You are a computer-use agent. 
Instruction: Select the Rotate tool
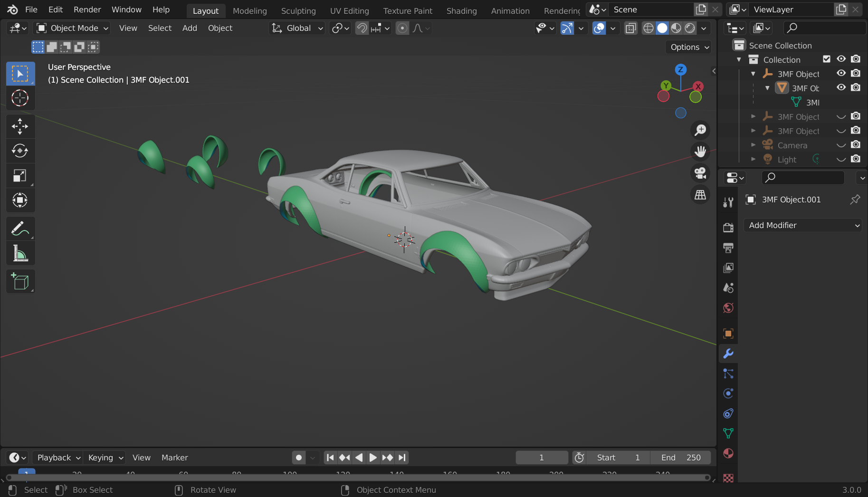point(20,151)
